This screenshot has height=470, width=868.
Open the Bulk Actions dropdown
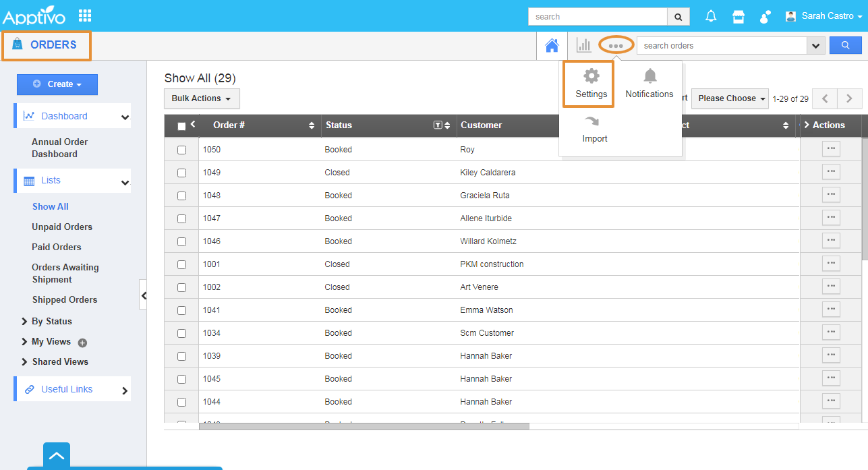coord(201,98)
